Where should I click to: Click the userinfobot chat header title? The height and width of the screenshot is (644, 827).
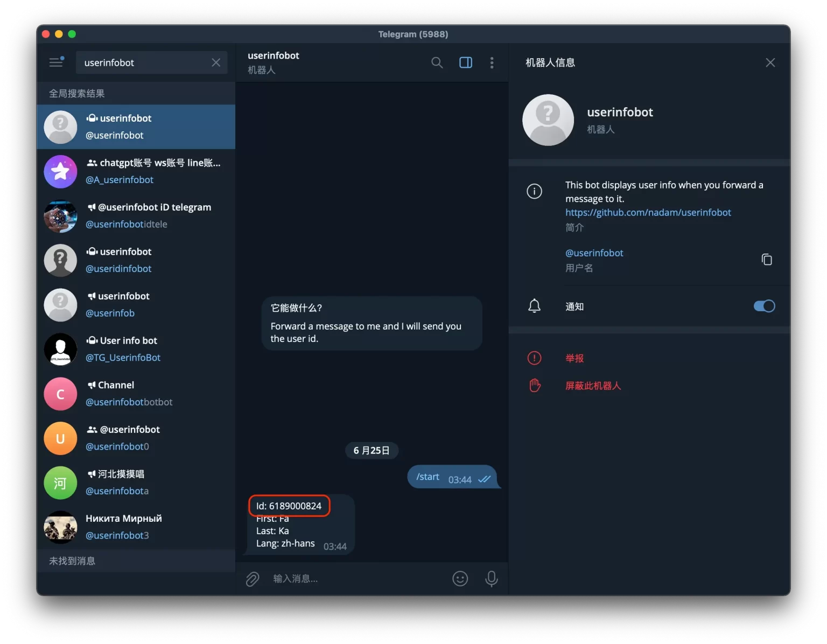pyautogui.click(x=274, y=55)
